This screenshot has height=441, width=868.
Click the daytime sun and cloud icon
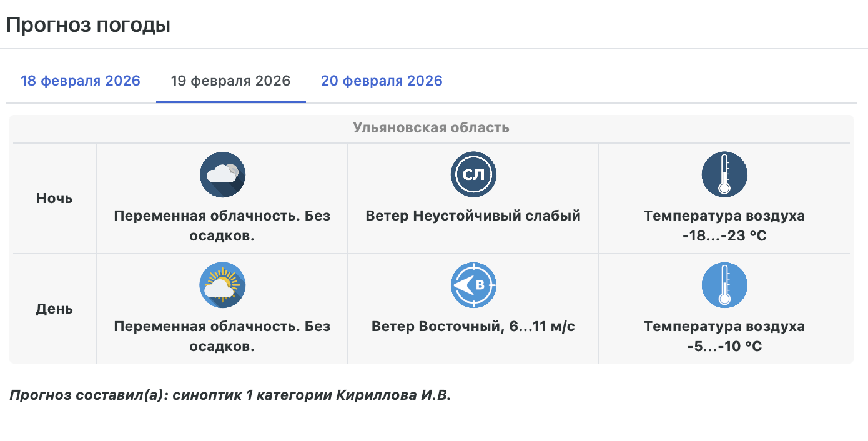coord(222,285)
